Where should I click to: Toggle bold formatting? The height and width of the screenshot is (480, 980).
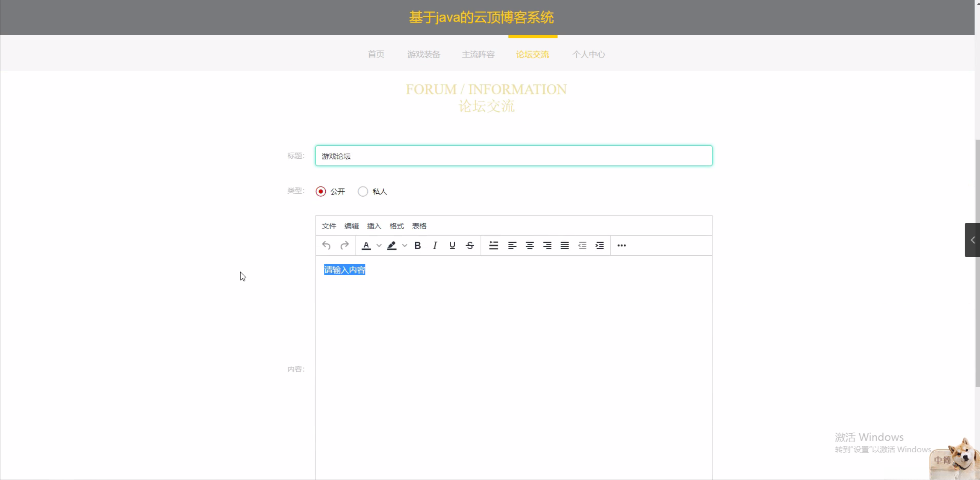coord(418,245)
